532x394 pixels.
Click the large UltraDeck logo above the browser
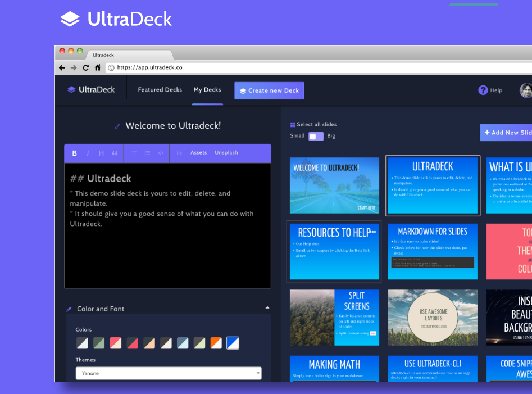tap(116, 19)
